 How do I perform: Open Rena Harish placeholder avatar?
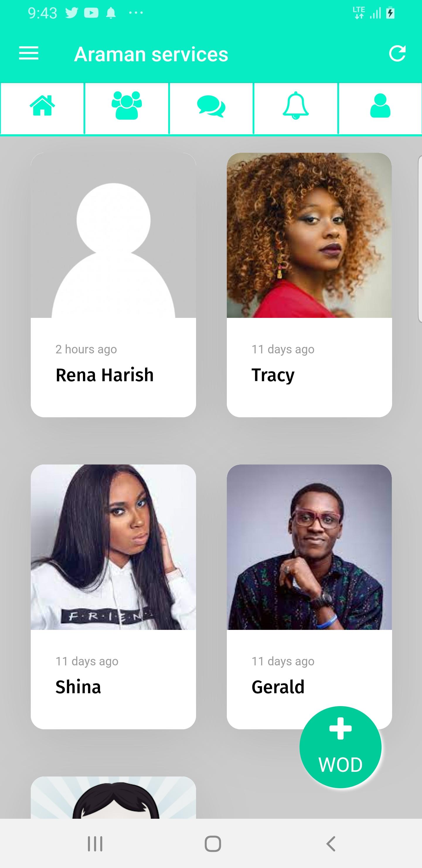click(113, 235)
